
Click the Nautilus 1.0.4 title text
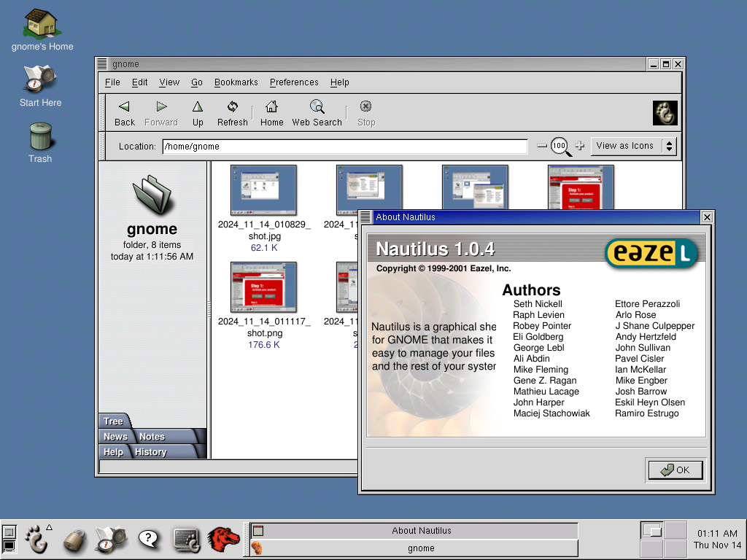pyautogui.click(x=435, y=249)
